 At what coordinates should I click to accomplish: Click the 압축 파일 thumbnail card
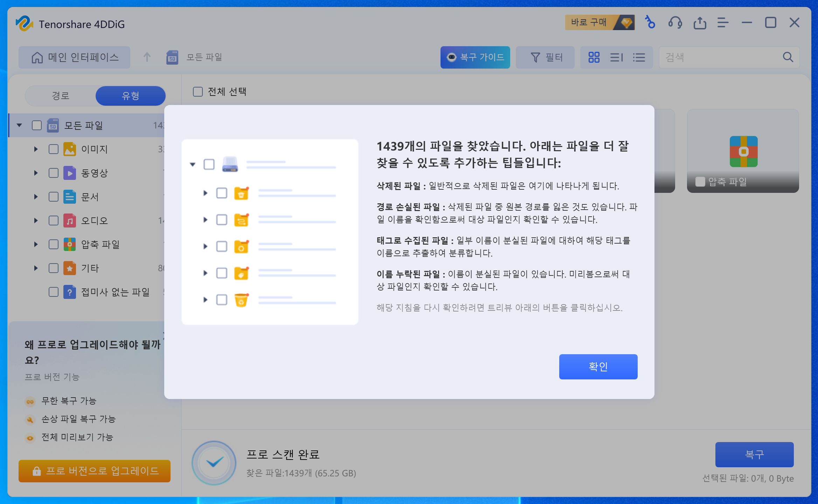[x=743, y=151]
